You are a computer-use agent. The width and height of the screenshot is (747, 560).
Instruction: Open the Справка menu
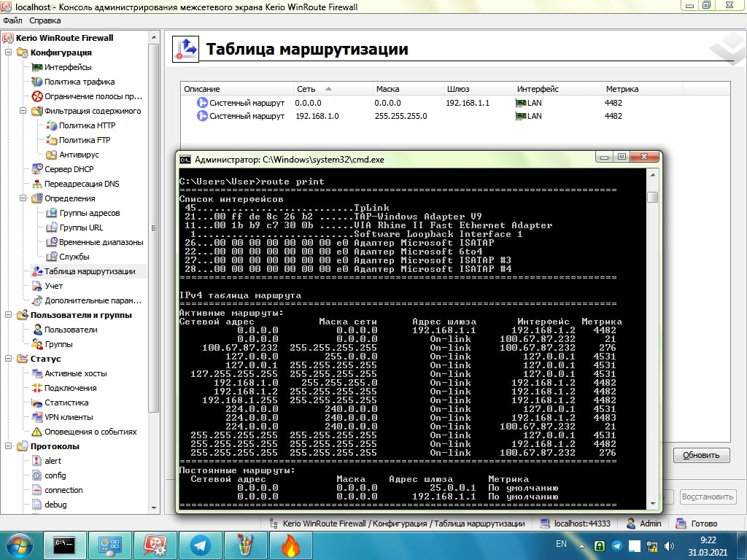click(x=44, y=20)
